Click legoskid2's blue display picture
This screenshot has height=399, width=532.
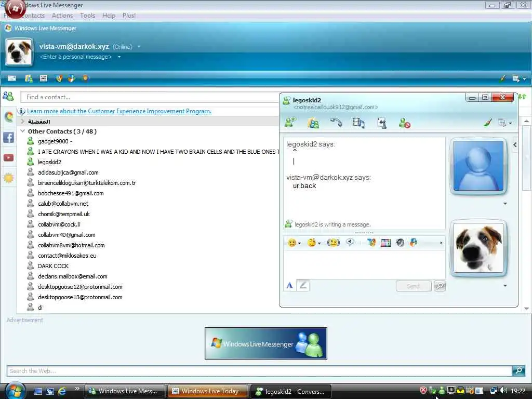click(x=478, y=166)
